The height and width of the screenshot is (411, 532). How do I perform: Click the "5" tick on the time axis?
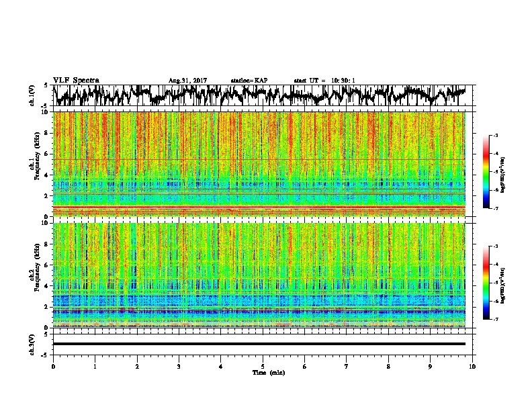coord(263,367)
